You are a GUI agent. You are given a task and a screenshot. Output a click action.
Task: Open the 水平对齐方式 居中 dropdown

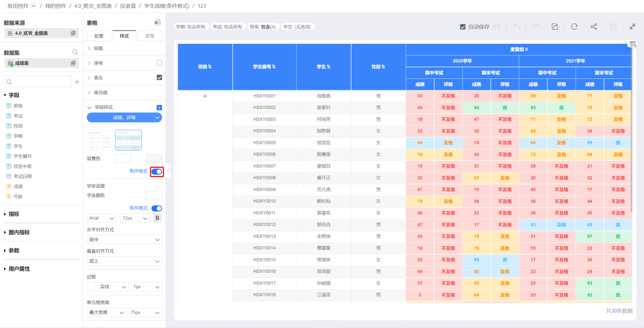tap(124, 240)
